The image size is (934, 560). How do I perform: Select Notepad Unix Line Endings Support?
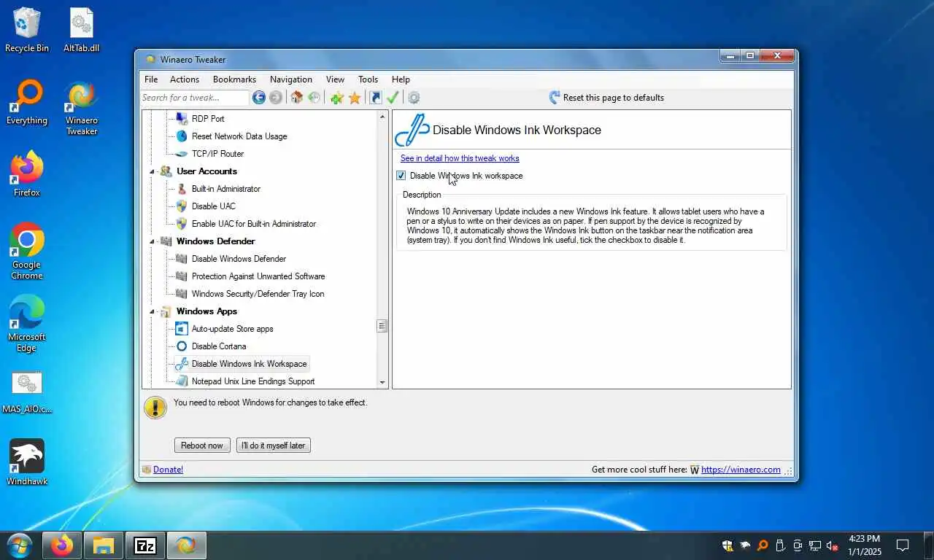click(x=253, y=381)
